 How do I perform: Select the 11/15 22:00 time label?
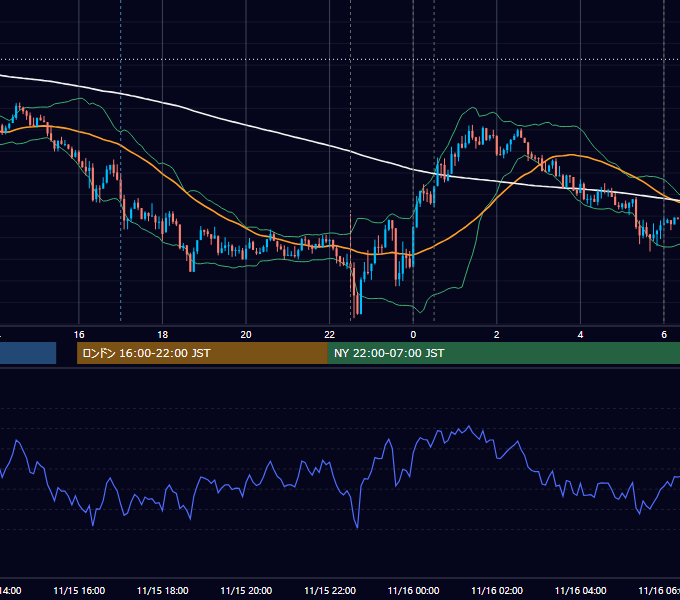pyautogui.click(x=330, y=590)
